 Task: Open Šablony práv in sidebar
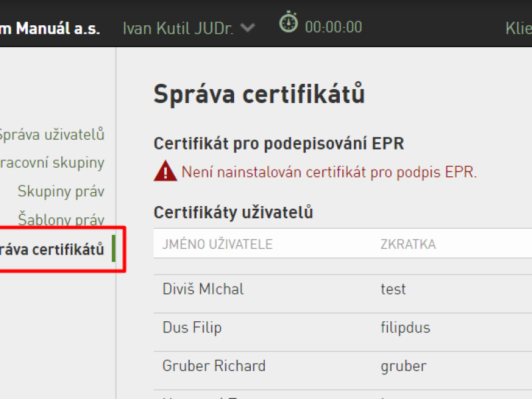pos(61,219)
